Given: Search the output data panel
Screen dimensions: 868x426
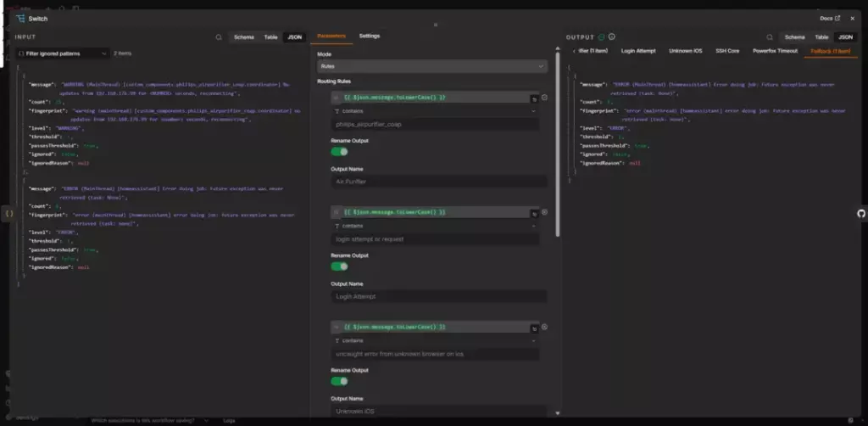Looking at the screenshot, I should pyautogui.click(x=770, y=37).
